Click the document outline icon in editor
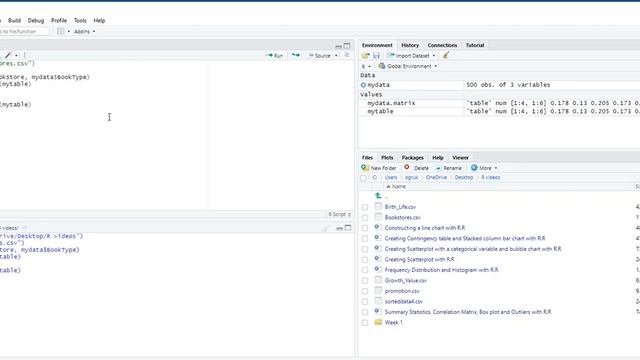Image resolution: width=640 pixels, height=360 pixels. pos(347,55)
